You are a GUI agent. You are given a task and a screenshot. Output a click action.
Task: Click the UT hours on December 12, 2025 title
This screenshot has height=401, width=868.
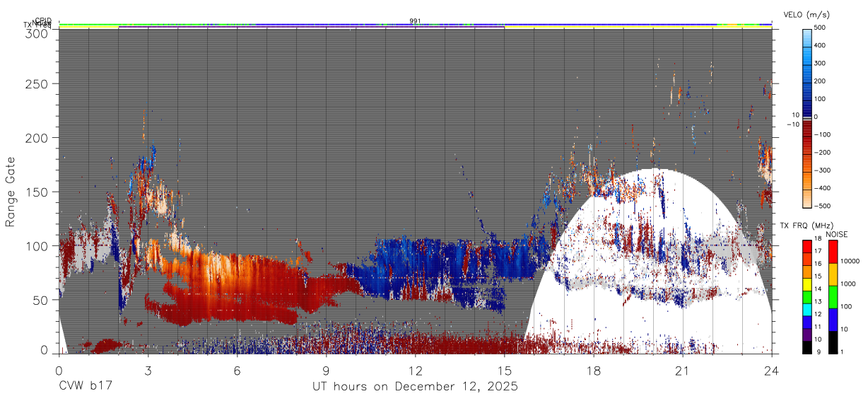click(416, 387)
